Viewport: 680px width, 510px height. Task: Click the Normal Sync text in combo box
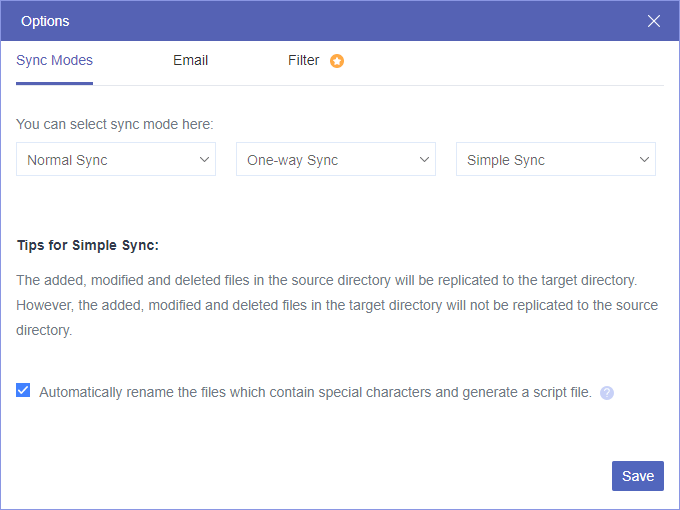pos(67,160)
